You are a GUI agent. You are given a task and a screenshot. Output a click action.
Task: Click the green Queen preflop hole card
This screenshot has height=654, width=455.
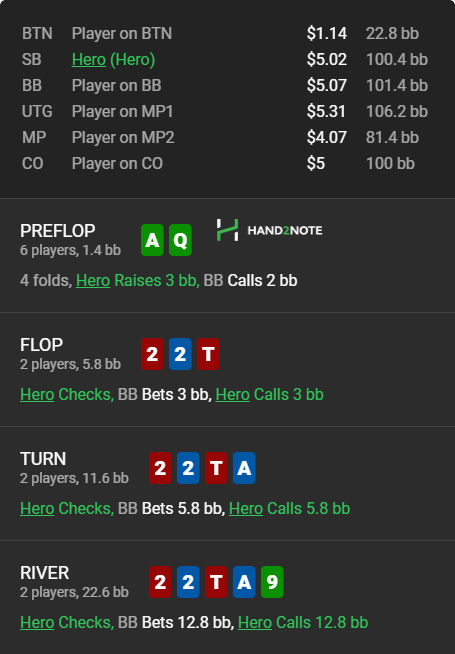click(180, 240)
